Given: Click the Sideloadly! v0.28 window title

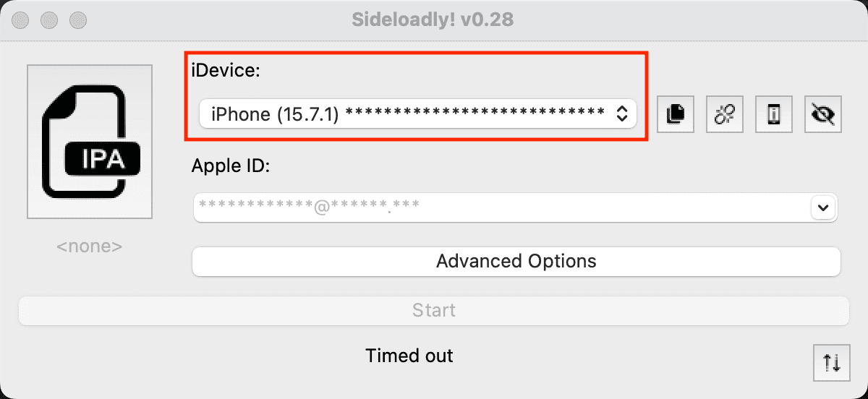Looking at the screenshot, I should [x=433, y=20].
